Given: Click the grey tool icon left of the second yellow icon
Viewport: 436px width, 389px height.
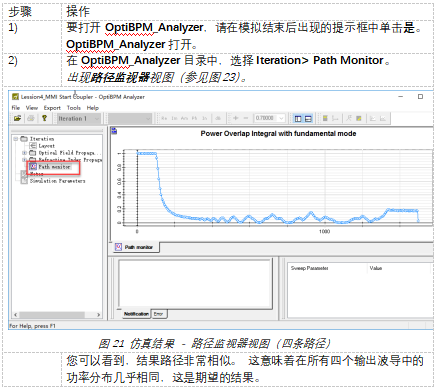Looking at the screenshot, I should [349, 118].
